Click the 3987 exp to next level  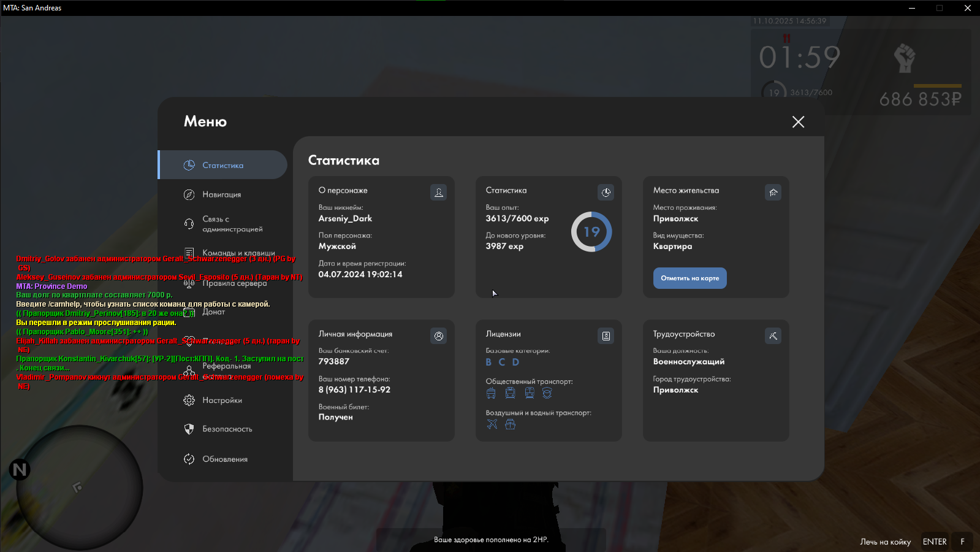[504, 246]
